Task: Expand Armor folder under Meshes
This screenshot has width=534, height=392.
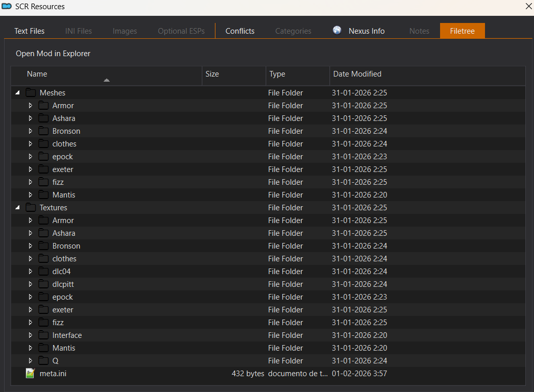Action: click(30, 106)
